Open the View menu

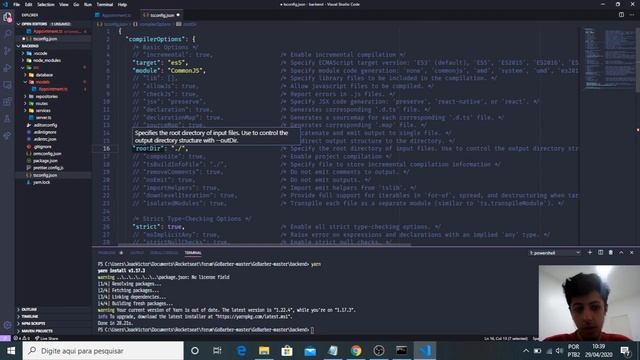(x=64, y=4)
